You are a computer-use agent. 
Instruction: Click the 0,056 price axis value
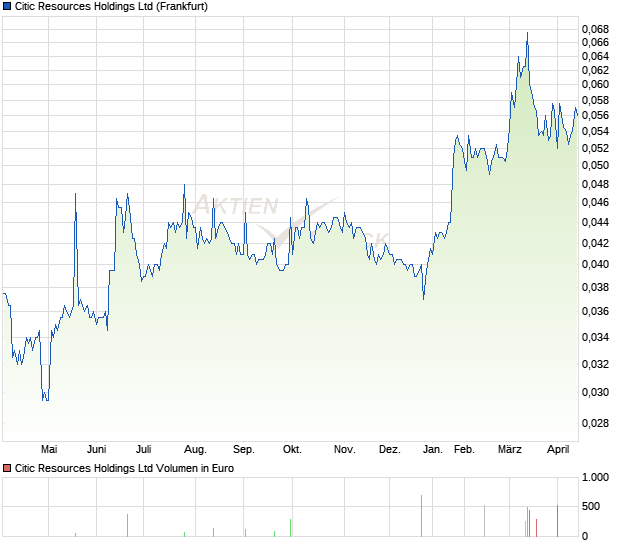pyautogui.click(x=595, y=115)
